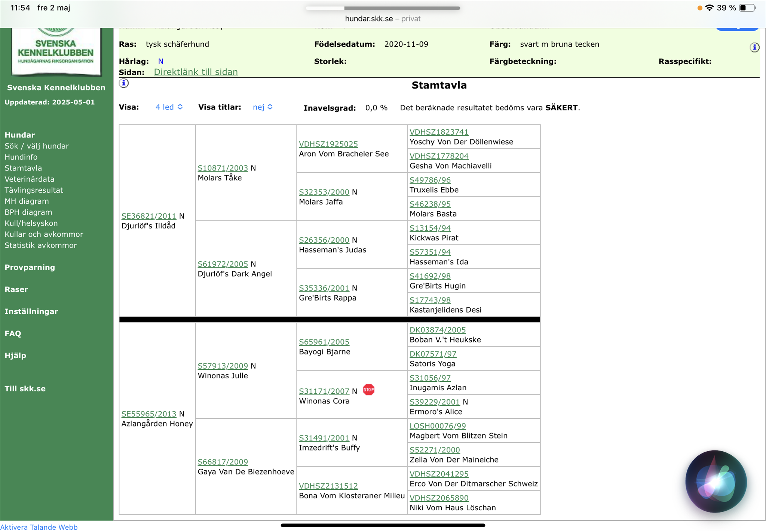Click the info icon near Färg row
The height and width of the screenshot is (532, 766).
point(754,47)
